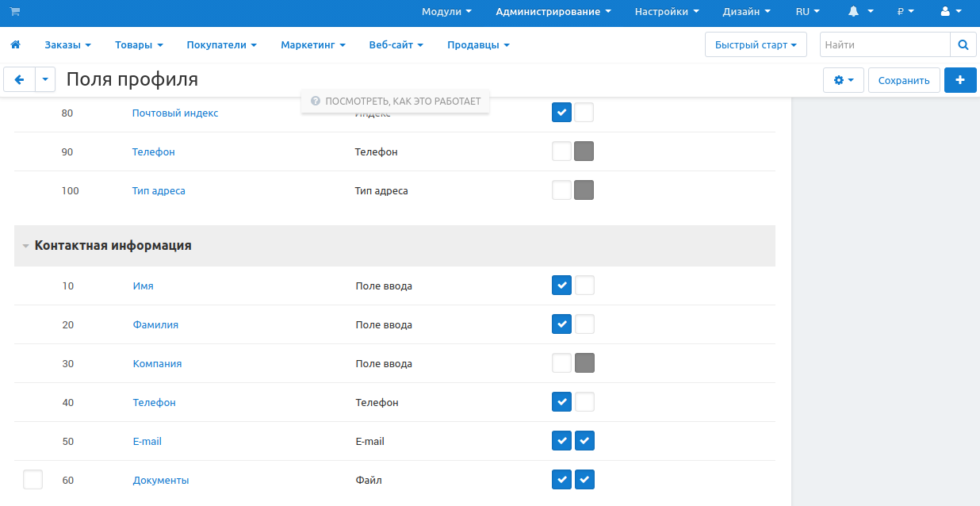Collapse the Контактная информация section
The height and width of the screenshot is (506, 980).
[25, 247]
